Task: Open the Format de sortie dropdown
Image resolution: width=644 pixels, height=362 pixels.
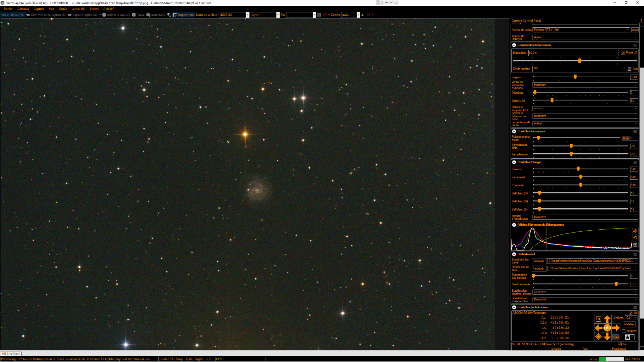Action: click(x=581, y=30)
